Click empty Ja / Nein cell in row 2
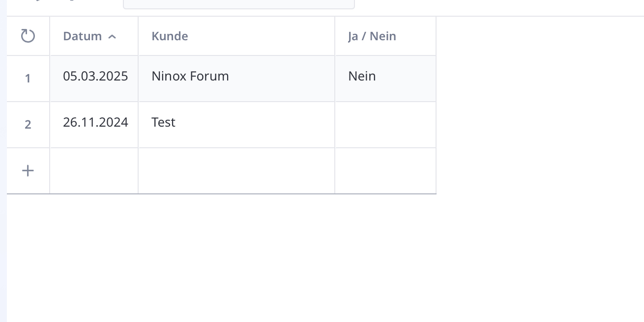The height and width of the screenshot is (322, 644). click(x=385, y=125)
